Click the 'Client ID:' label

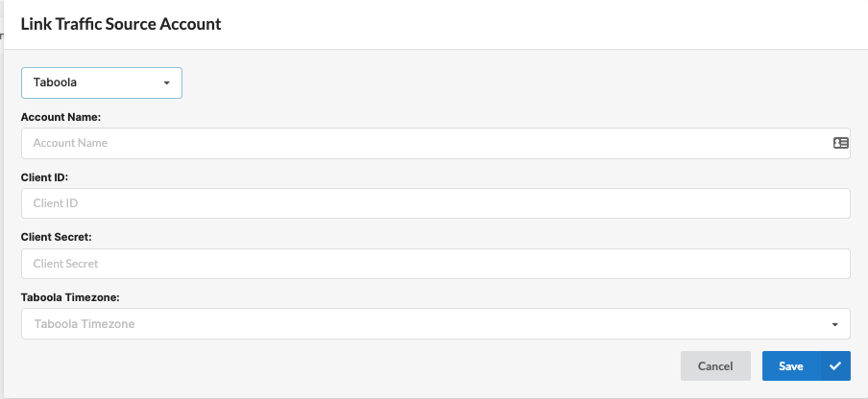(x=44, y=177)
